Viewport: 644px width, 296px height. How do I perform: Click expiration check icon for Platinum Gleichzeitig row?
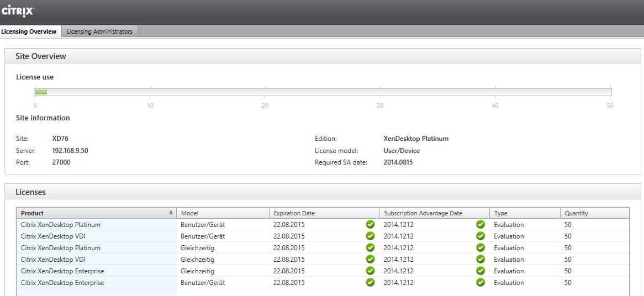(x=370, y=248)
